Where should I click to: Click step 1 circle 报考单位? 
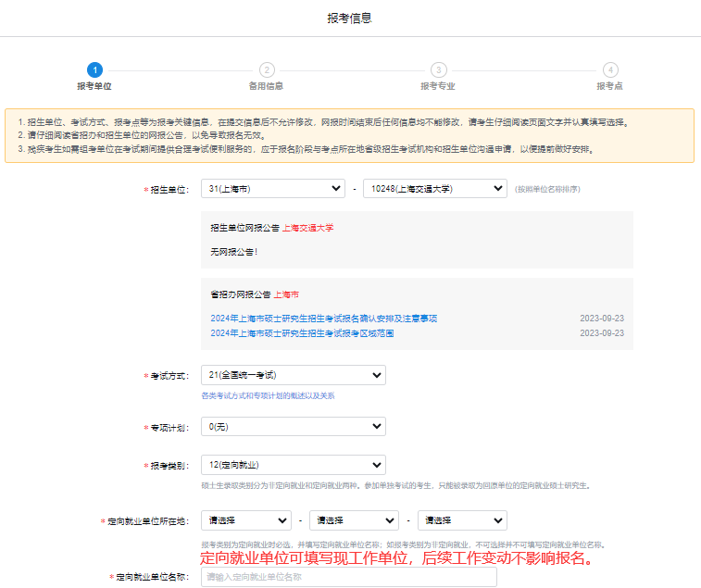pyautogui.click(x=94, y=69)
